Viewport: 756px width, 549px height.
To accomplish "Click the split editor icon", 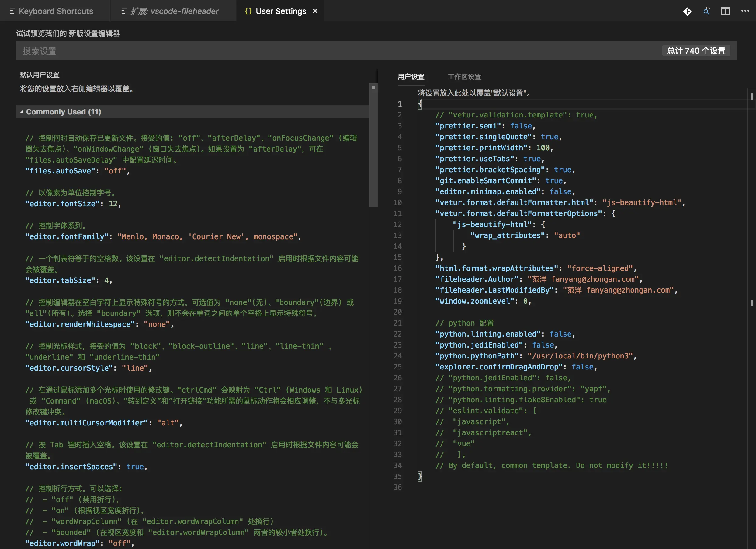I will (725, 12).
